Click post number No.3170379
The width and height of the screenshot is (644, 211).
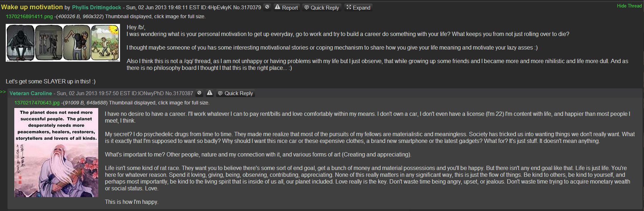[247, 7]
